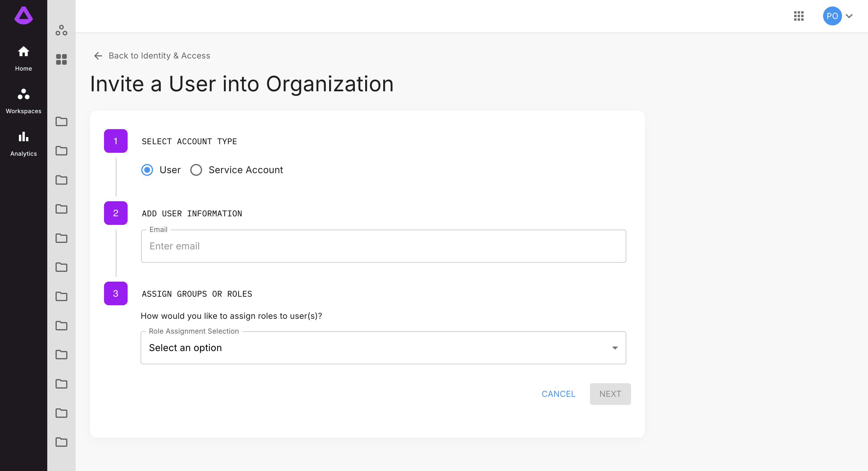This screenshot has width=868, height=471.
Task: Open the apps grid menu
Action: pyautogui.click(x=799, y=16)
